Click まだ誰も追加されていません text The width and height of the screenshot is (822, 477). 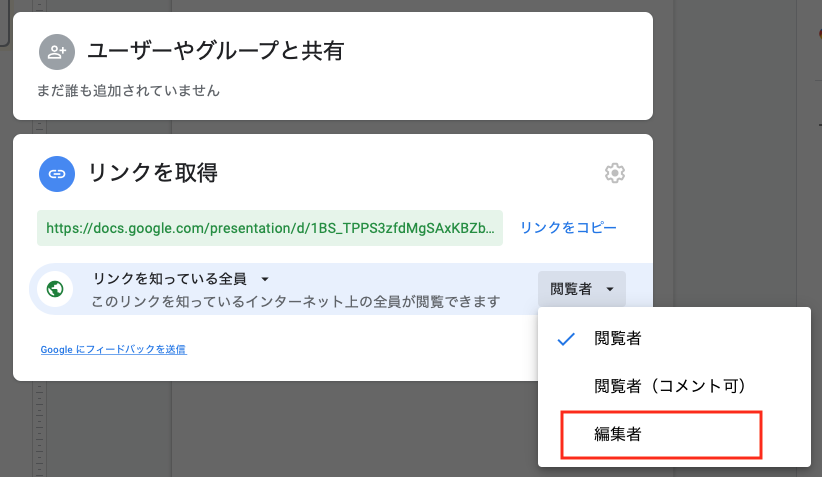click(x=128, y=91)
